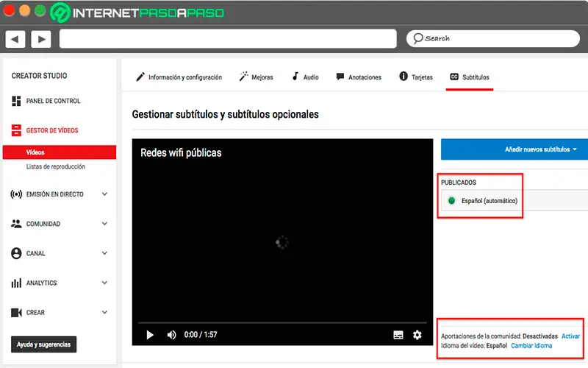Click the Cambiar idioma link

click(531, 345)
